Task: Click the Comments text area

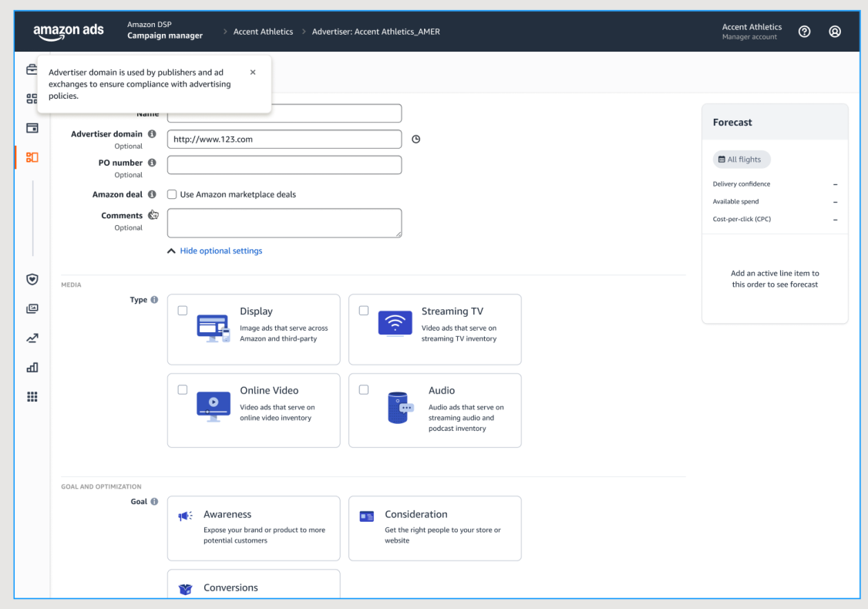Action: coord(284,223)
